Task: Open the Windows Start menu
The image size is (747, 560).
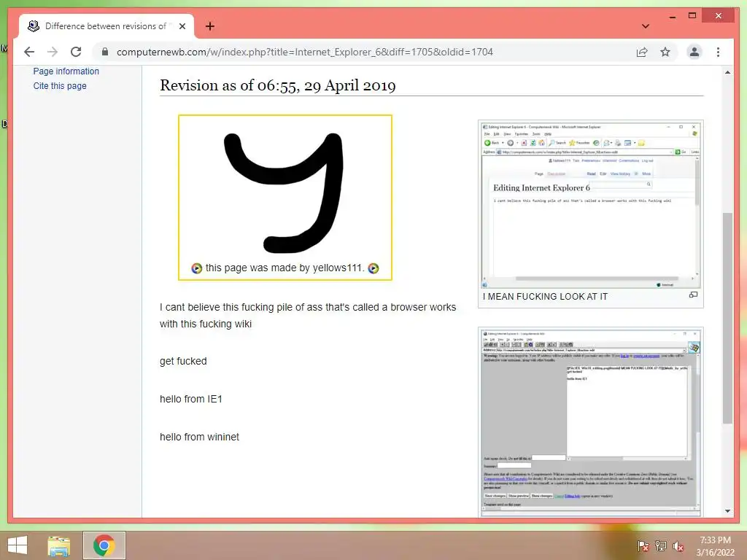Action: tap(18, 545)
